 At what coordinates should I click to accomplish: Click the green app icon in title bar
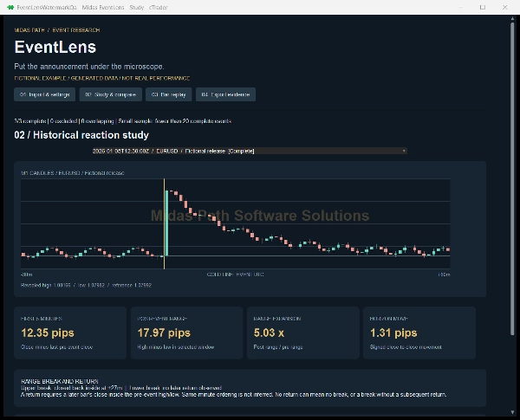click(x=10, y=7)
